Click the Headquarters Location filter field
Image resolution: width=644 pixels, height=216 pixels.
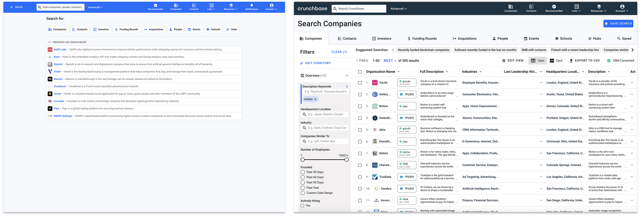pos(325,114)
